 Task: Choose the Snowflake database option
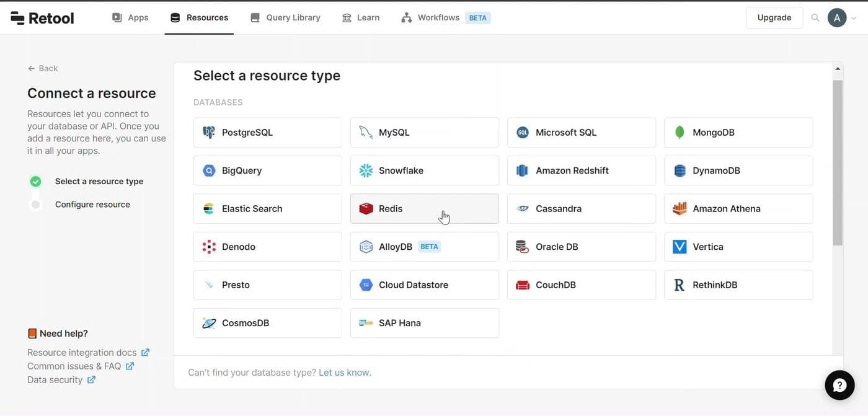424,170
